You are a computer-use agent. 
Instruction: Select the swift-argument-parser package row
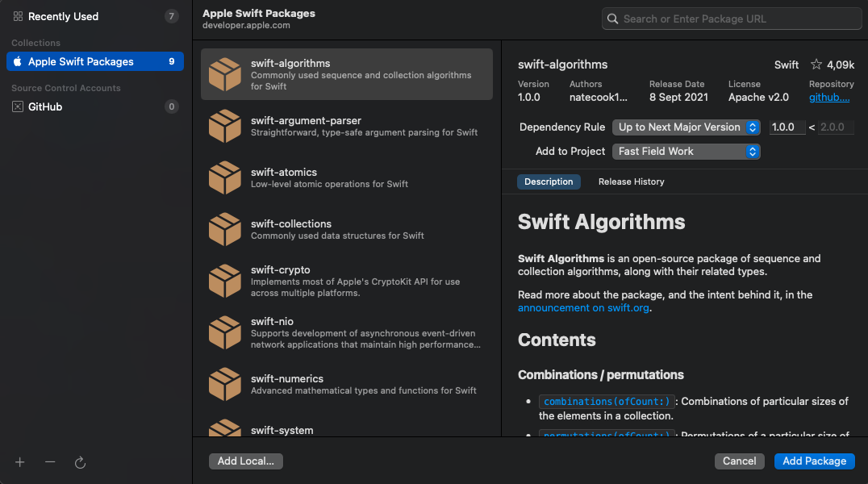pos(347,127)
